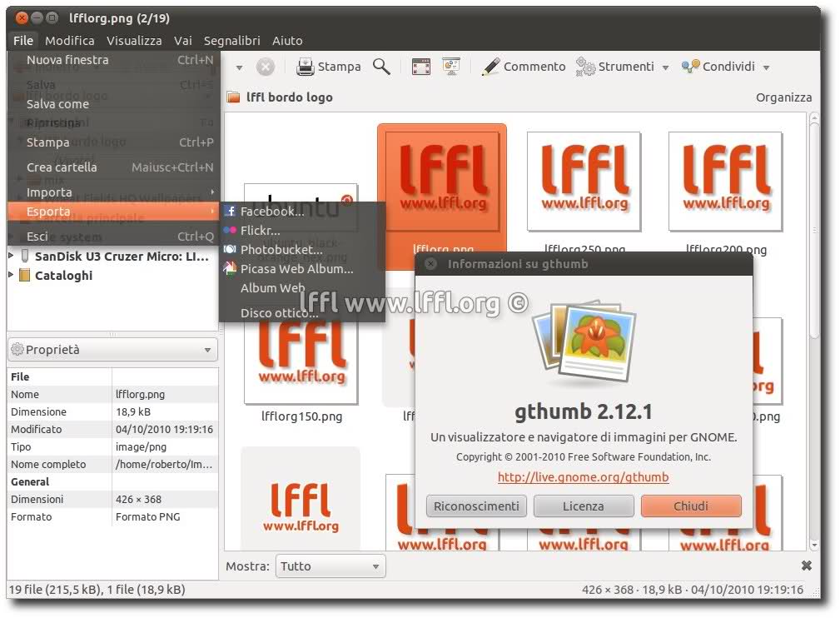Screen dimensions: 840x618
Task: Select Photobucket export option
Action: tap(281, 250)
